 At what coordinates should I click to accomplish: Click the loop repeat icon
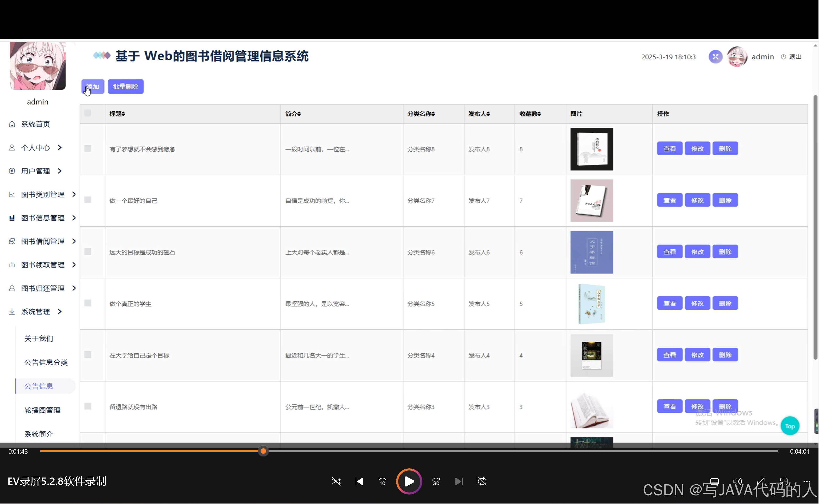[x=482, y=481]
